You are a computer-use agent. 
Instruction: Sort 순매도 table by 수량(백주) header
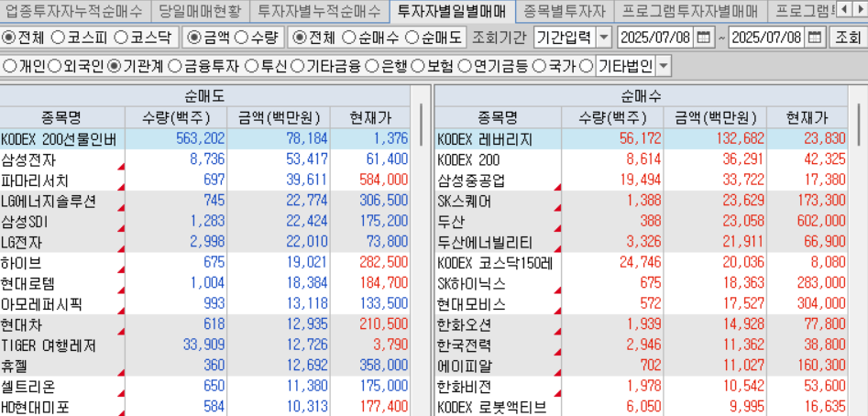coord(175,117)
